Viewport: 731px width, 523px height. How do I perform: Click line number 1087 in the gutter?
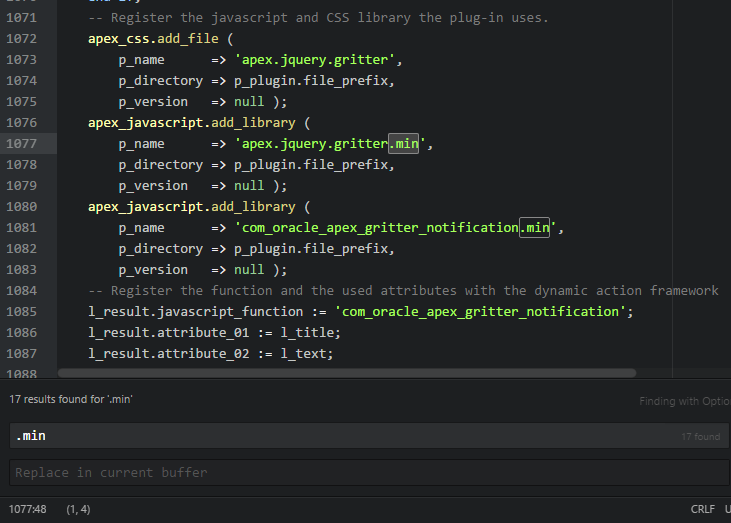21,353
